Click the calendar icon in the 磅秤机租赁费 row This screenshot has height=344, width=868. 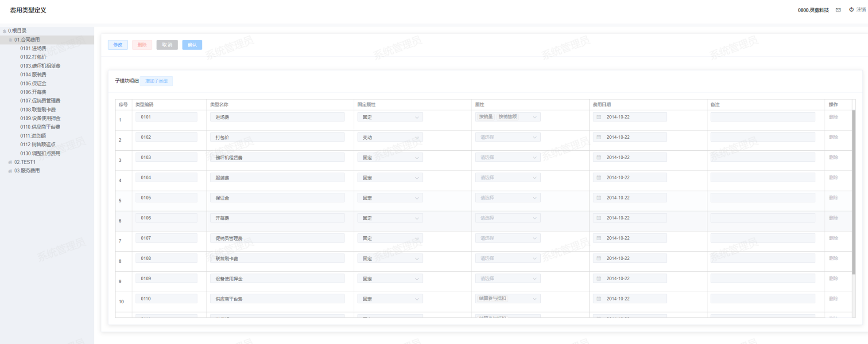[599, 157]
